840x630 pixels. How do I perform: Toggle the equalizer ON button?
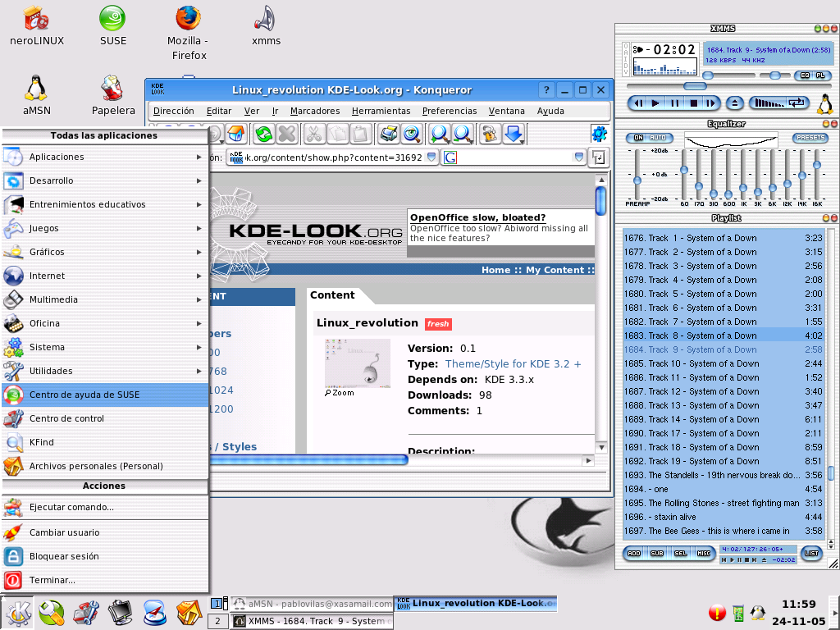pyautogui.click(x=638, y=138)
